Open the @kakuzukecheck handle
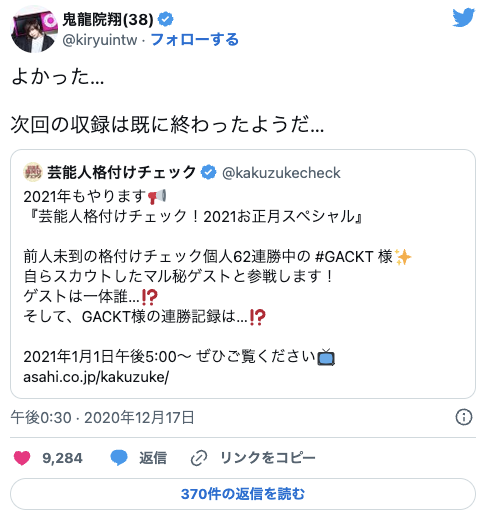This screenshot has height=519, width=491. [281, 173]
